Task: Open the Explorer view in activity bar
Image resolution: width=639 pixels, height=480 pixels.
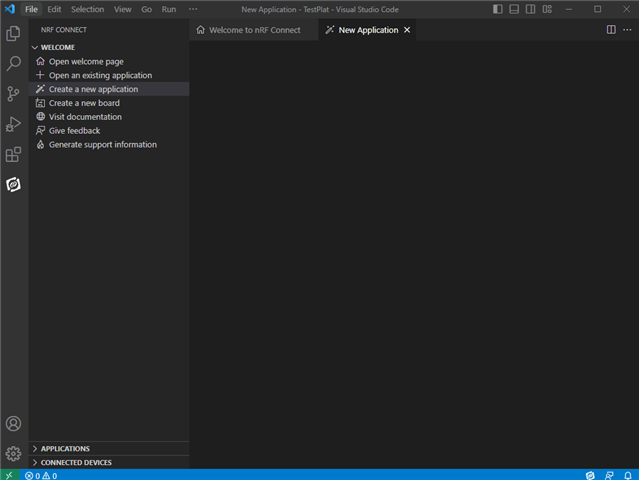Action: pyautogui.click(x=13, y=33)
